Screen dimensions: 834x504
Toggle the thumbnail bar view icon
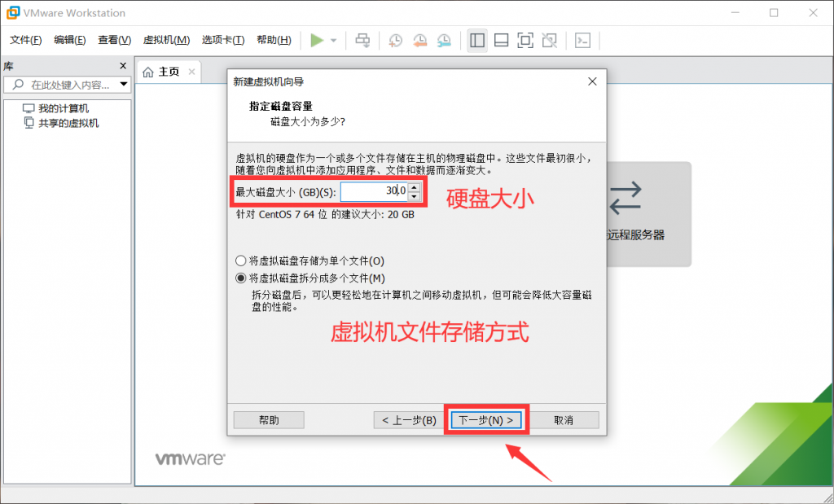pyautogui.click(x=501, y=41)
